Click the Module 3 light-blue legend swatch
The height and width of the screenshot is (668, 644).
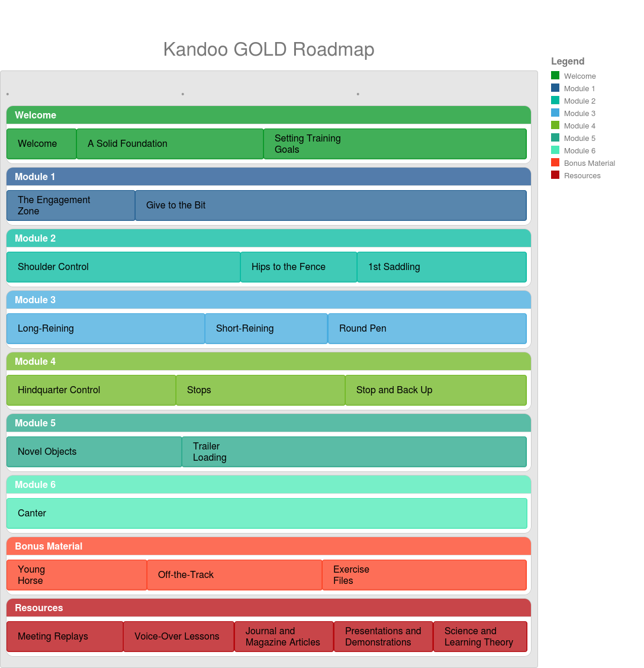coord(555,113)
